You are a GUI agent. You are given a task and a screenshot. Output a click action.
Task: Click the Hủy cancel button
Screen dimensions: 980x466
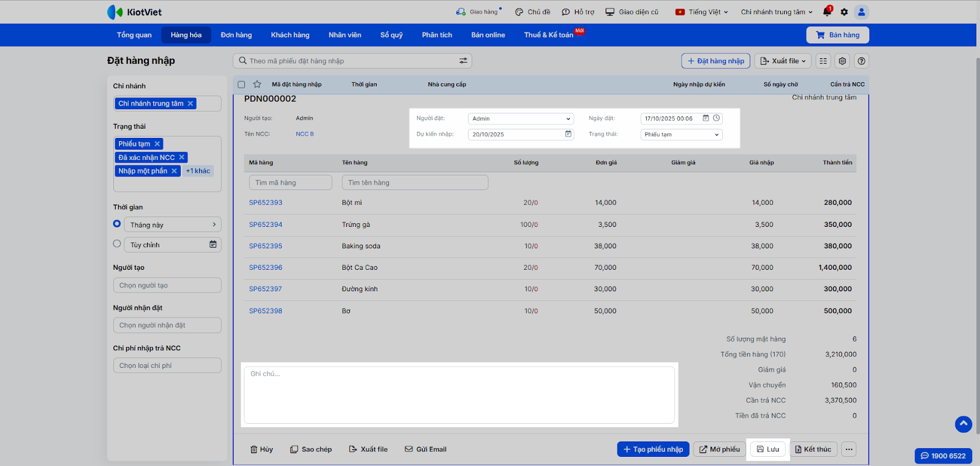click(262, 449)
